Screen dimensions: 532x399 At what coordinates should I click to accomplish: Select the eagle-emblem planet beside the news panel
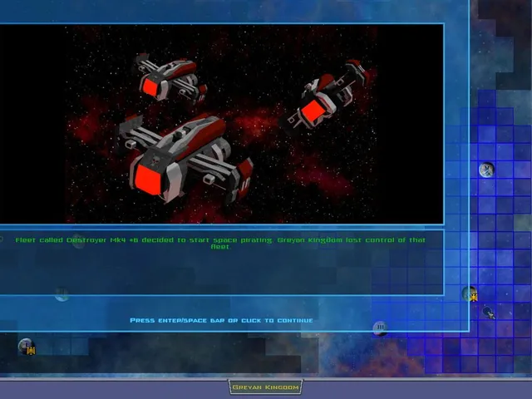(x=470, y=293)
